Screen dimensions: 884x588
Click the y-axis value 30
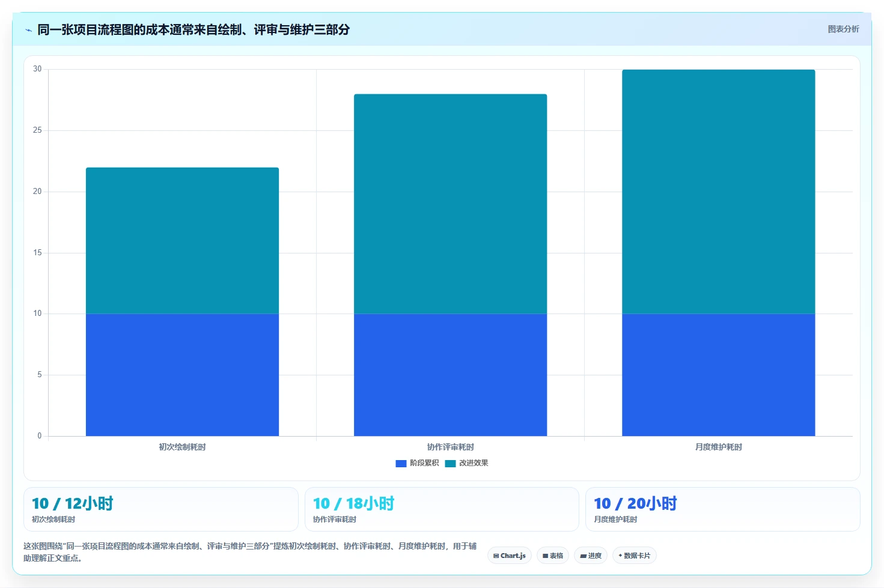click(37, 69)
